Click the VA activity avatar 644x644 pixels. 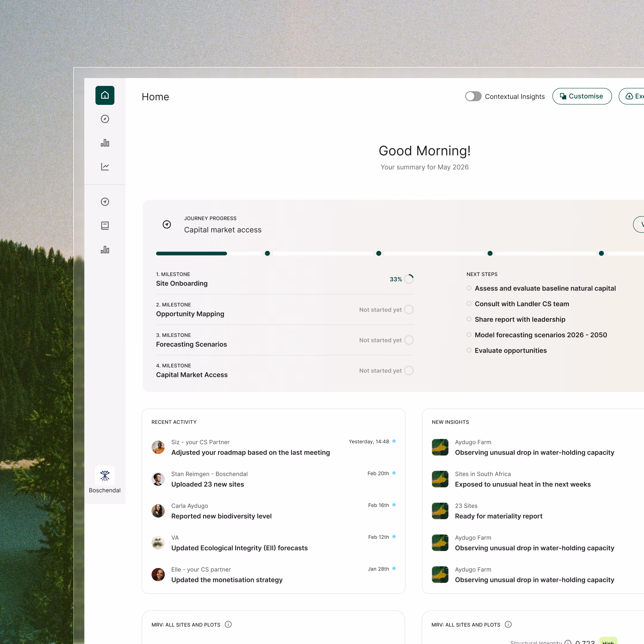158,543
